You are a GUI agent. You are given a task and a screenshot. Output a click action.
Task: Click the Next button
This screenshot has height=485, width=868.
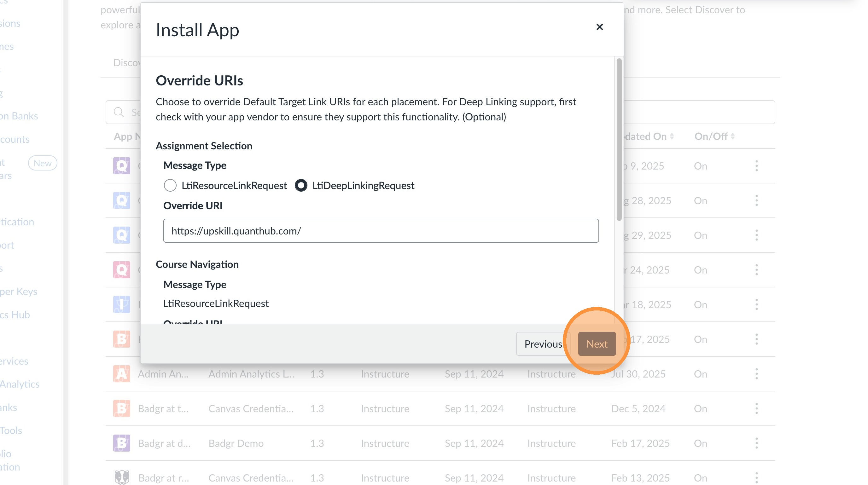point(597,344)
